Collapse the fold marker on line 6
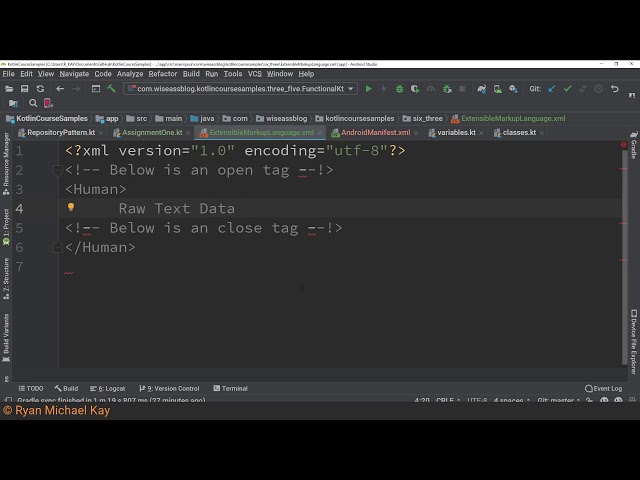This screenshot has height=480, width=640. (x=58, y=247)
